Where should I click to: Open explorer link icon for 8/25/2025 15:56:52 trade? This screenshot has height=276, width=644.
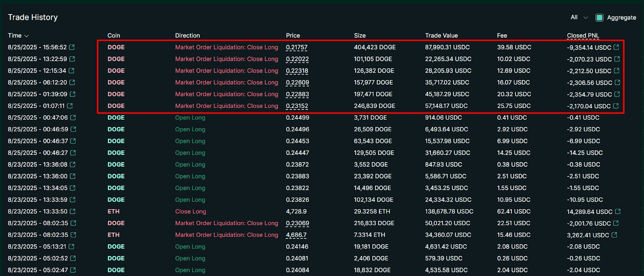pos(72,47)
